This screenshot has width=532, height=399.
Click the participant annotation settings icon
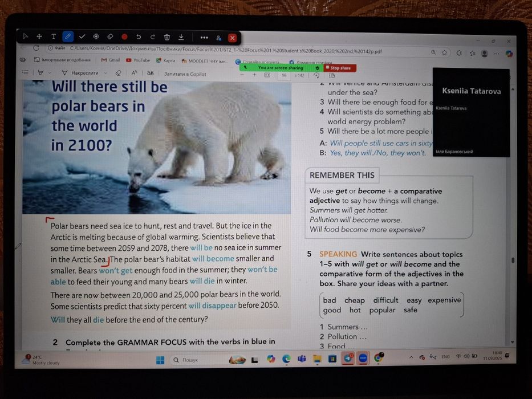[219, 38]
